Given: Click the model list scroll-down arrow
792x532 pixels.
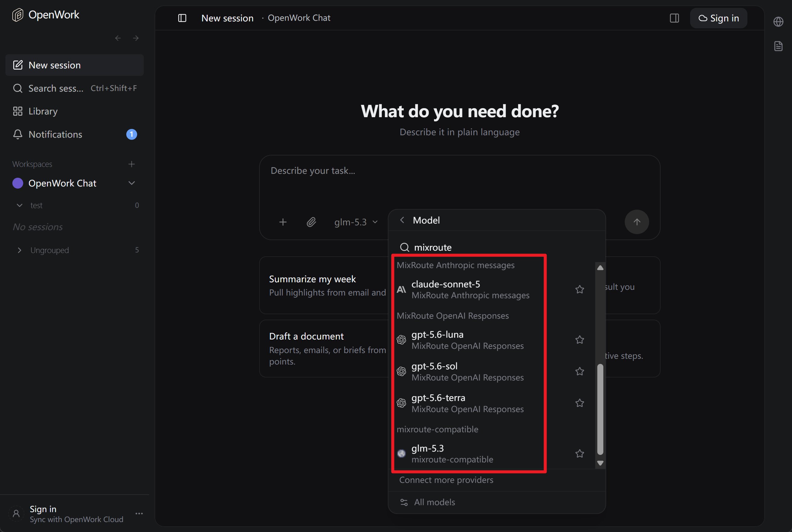Looking at the screenshot, I should pyautogui.click(x=600, y=463).
